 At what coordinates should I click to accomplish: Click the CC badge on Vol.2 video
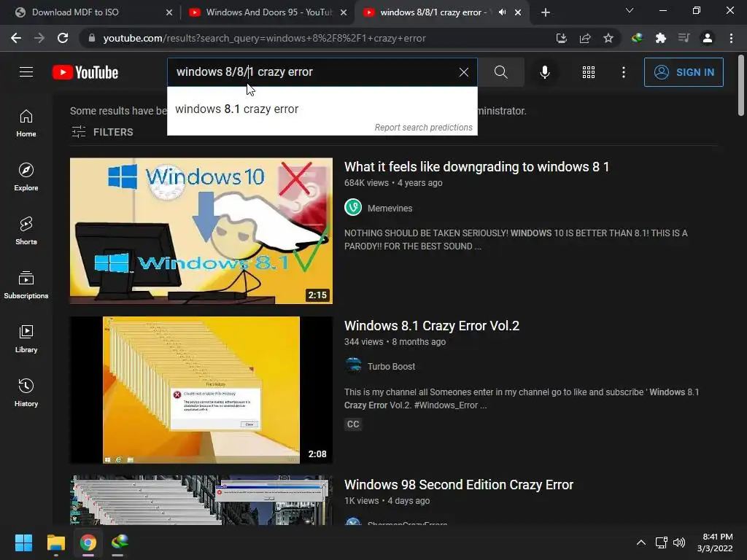[x=353, y=424]
